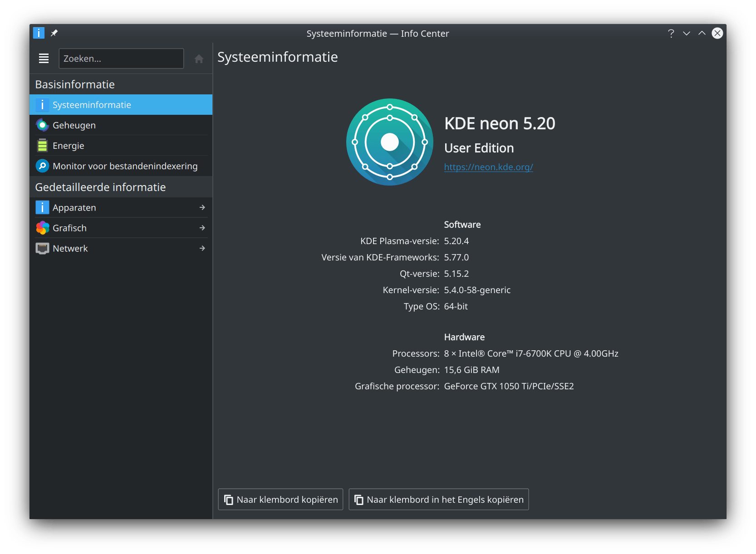Click Gedetailleerde informatie header

click(100, 187)
